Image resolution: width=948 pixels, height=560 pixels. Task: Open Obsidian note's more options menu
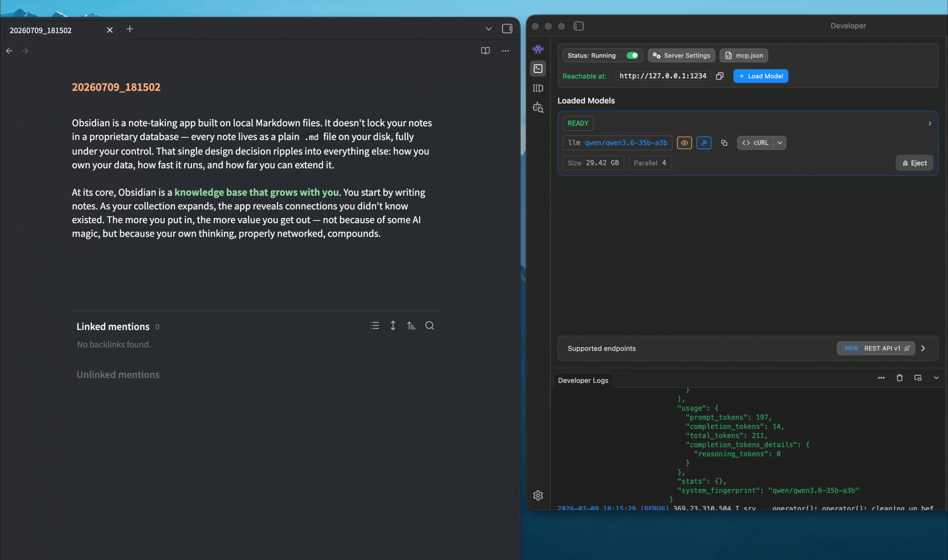tap(505, 51)
